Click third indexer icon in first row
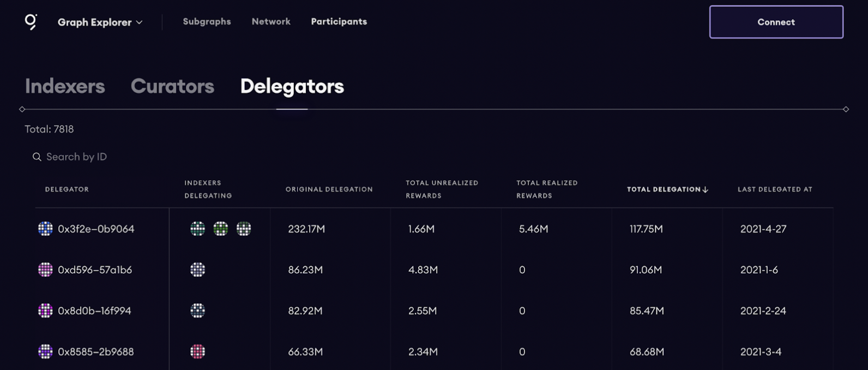This screenshot has height=370, width=868. click(x=244, y=229)
